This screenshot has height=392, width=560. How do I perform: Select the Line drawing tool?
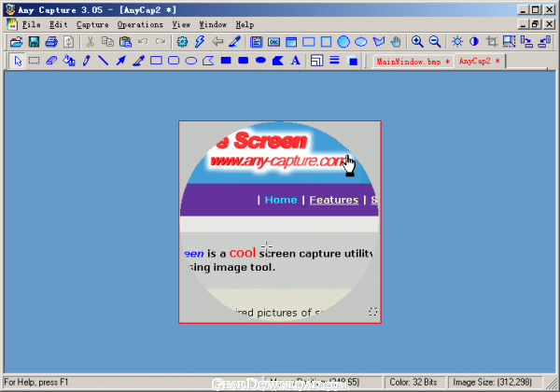tap(104, 61)
